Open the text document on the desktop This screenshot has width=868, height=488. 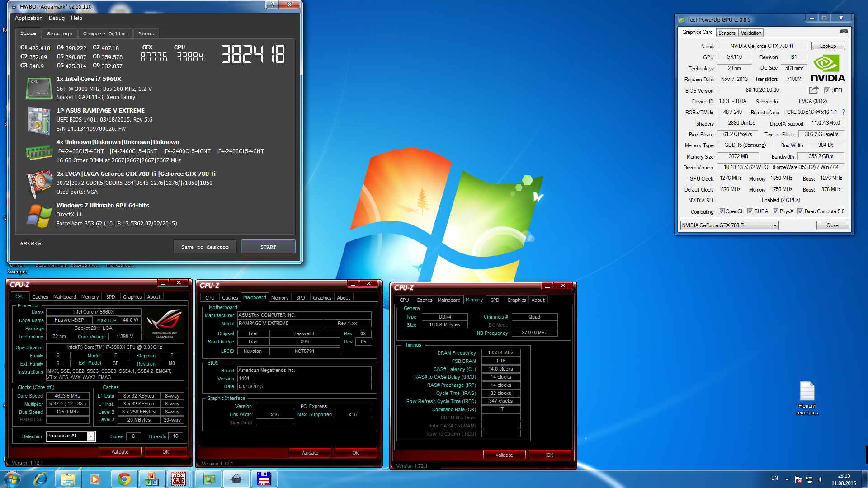point(807,399)
